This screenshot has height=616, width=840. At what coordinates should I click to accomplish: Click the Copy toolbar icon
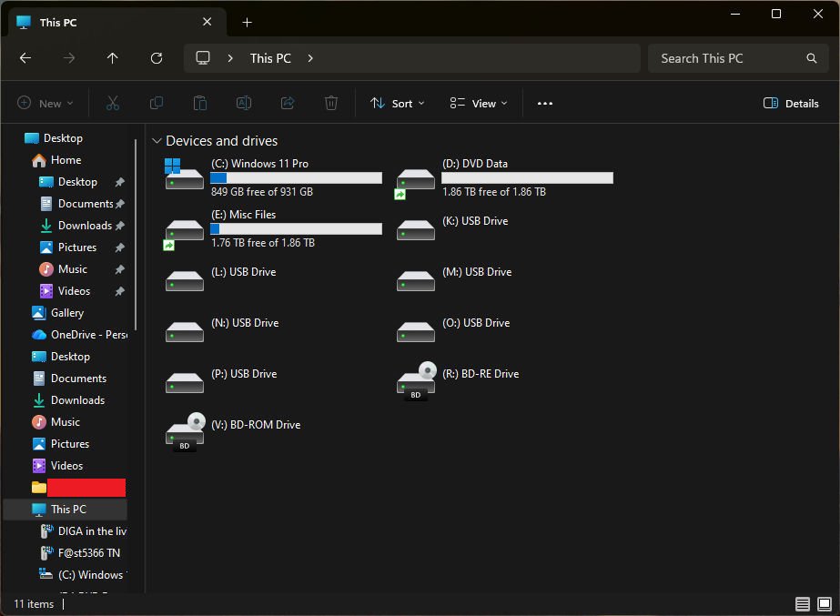click(157, 103)
